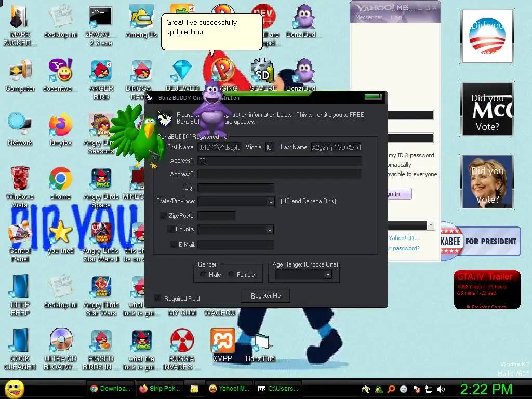Viewport: 532px width, 399px height.
Task: Switch to the Yahoo! M... taskbar item
Action: pos(229,389)
